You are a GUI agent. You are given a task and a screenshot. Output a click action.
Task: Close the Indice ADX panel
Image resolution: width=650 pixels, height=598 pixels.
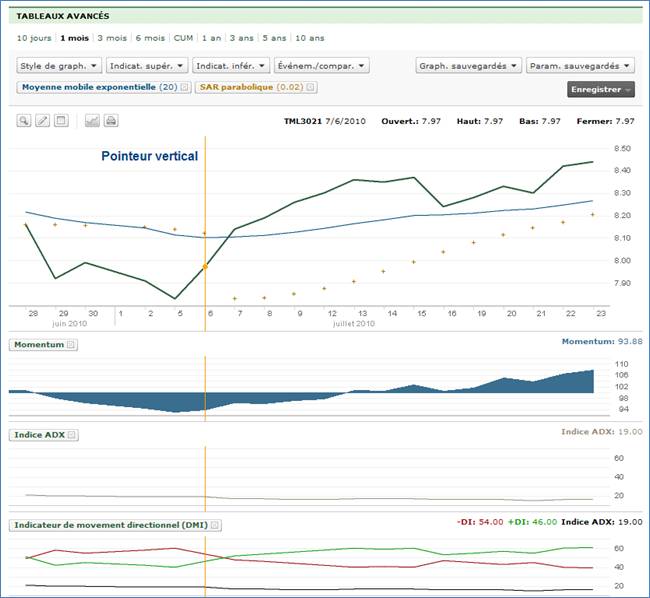click(73, 435)
